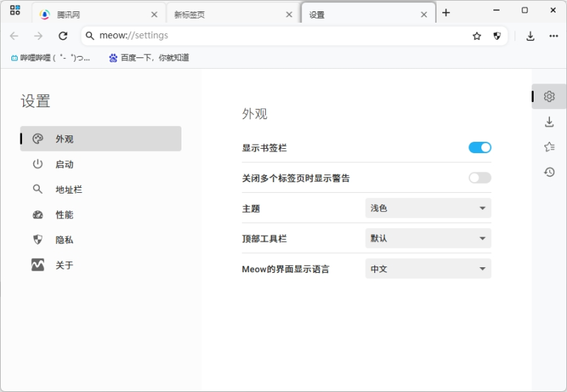
Task: Open the 隐私 settings section
Action: pos(64,240)
